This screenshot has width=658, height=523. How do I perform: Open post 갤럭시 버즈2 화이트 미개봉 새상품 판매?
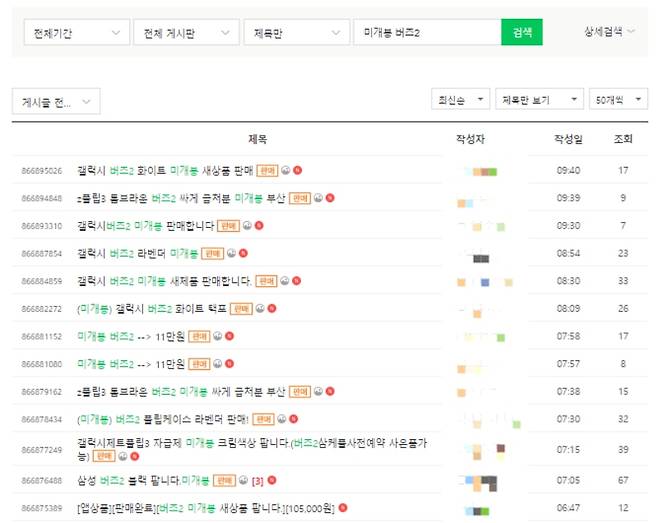(165, 170)
